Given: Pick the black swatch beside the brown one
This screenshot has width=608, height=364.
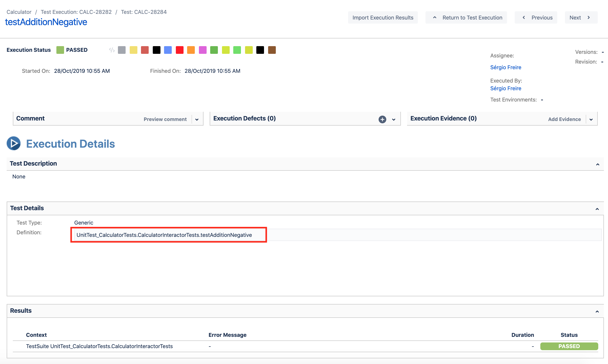Looking at the screenshot, I should point(260,50).
